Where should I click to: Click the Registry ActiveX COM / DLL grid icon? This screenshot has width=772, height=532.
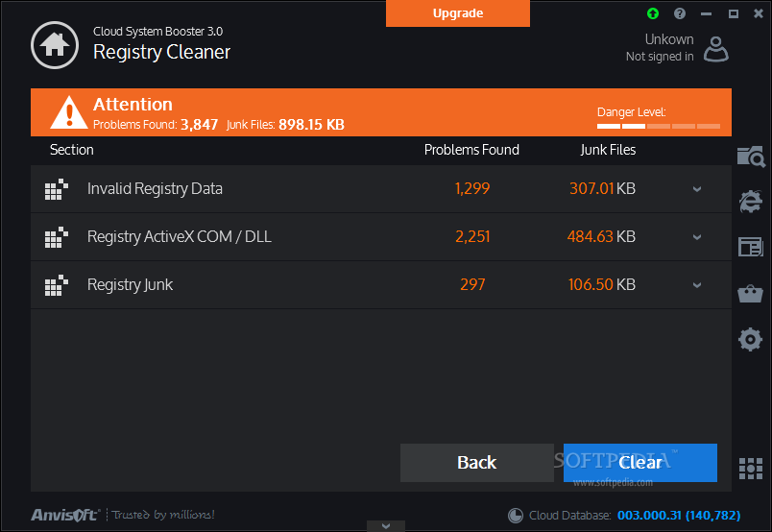(56, 237)
